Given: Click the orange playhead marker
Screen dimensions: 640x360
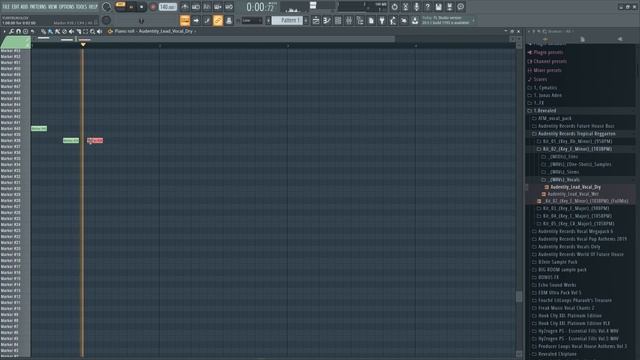Looking at the screenshot, I should pos(83,44).
